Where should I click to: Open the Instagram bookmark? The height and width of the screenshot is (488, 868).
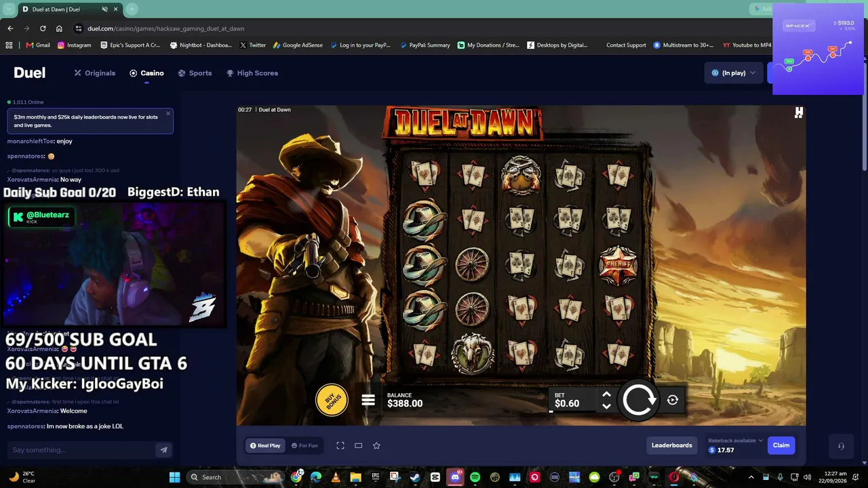point(74,45)
